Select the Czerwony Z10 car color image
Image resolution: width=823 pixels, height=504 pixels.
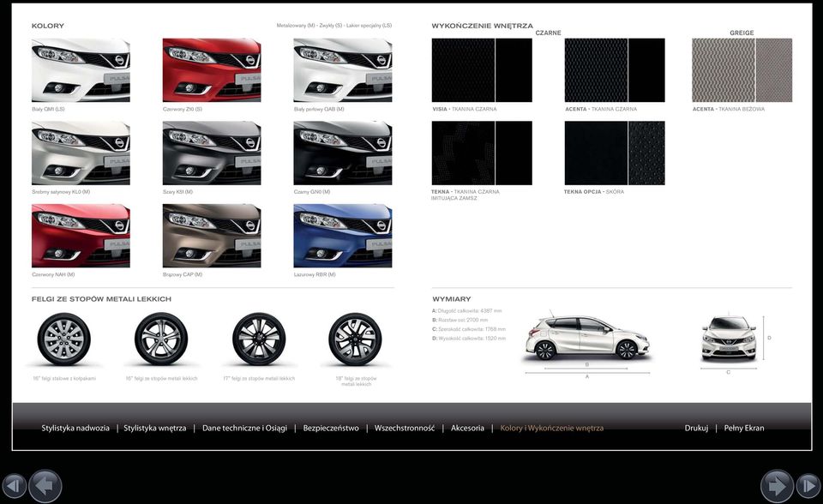pos(212,69)
